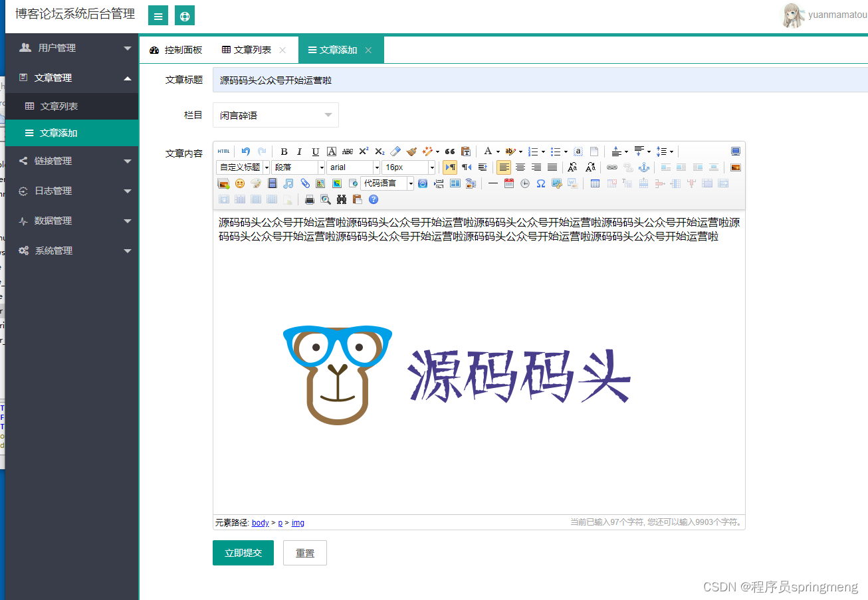Insert an anchor with the anchor icon

[644, 167]
